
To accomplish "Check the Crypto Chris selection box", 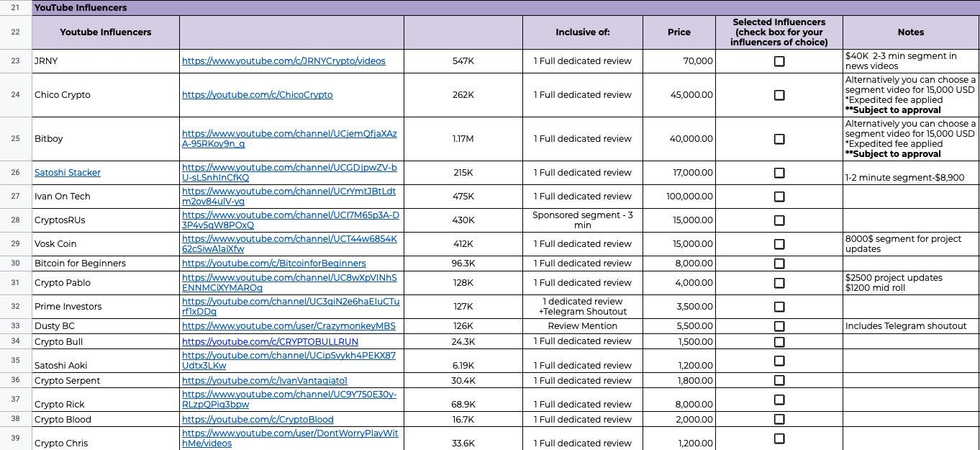I will click(779, 438).
